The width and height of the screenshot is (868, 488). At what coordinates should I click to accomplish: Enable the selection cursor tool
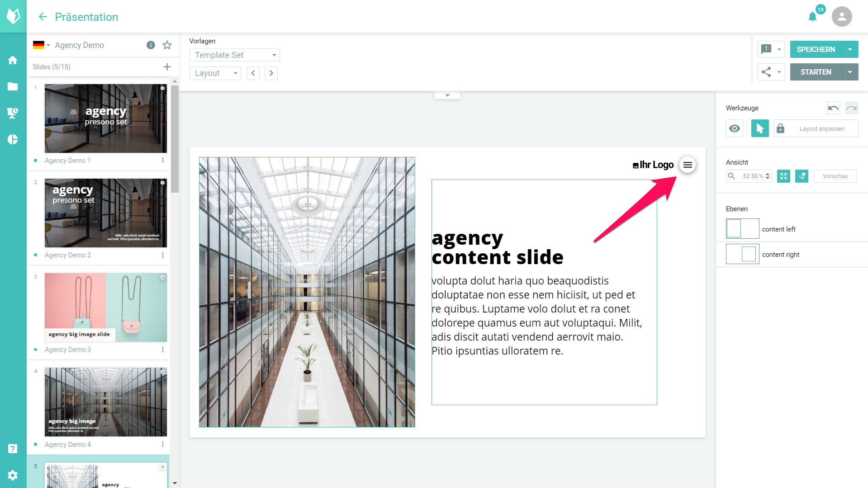(759, 128)
